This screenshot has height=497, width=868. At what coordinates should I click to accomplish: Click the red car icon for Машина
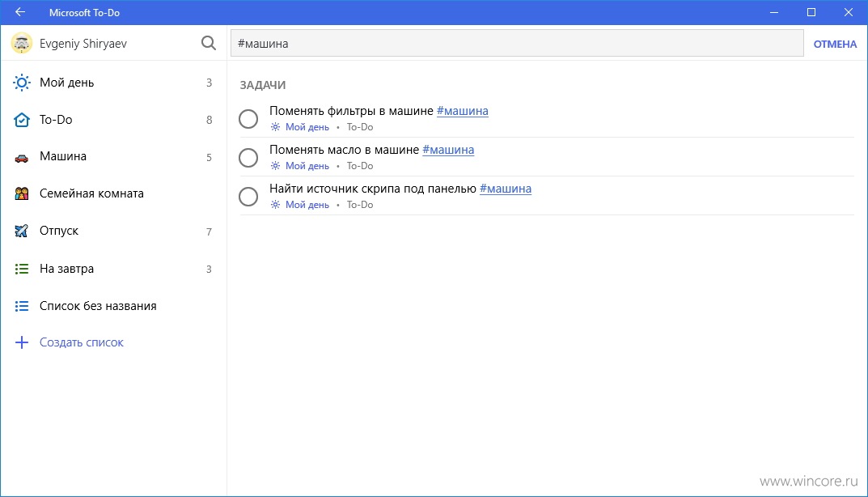tap(22, 159)
